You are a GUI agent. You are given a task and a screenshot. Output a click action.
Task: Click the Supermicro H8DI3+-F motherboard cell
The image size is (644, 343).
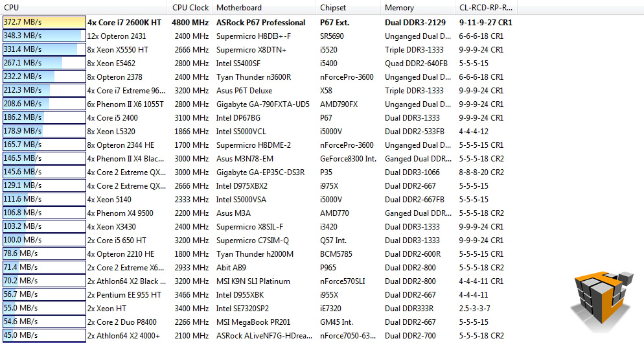point(253,36)
